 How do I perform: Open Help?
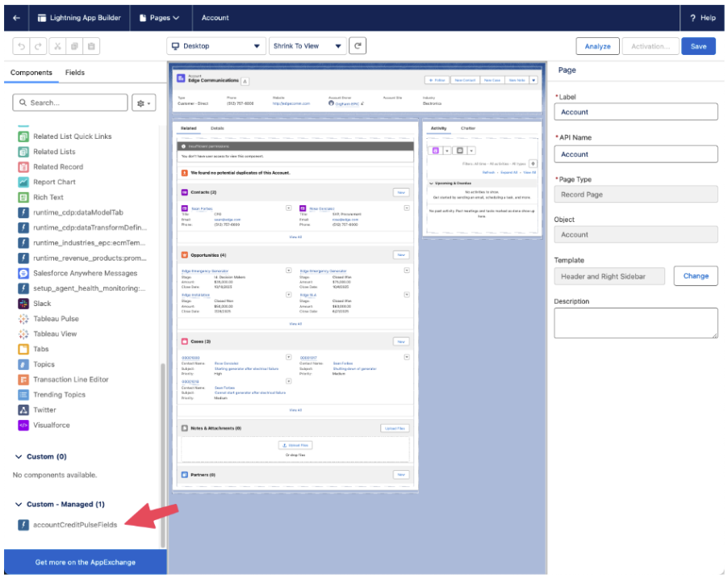point(702,18)
